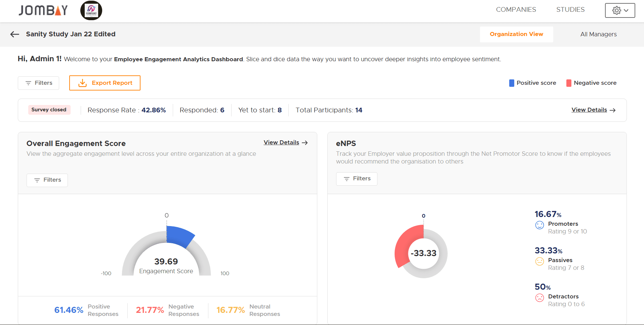Open the COMPANIES menu
The width and height of the screenshot is (644, 325).
pyautogui.click(x=516, y=9)
